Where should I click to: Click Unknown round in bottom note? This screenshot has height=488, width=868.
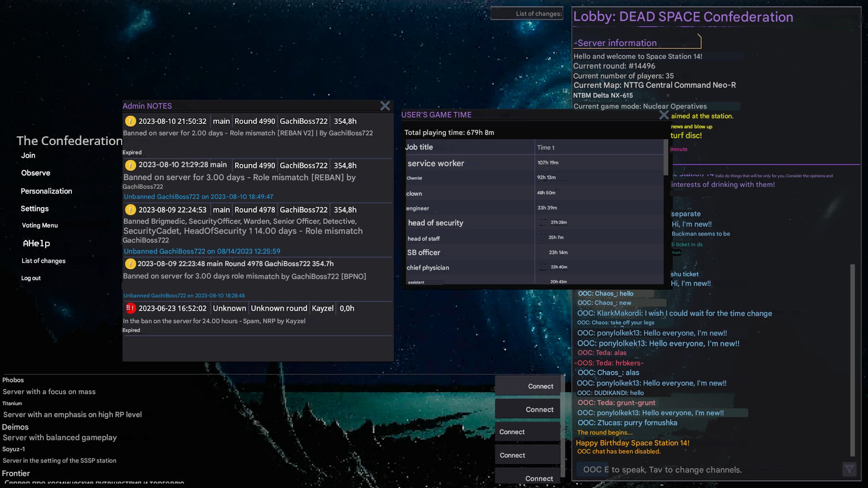click(x=279, y=308)
